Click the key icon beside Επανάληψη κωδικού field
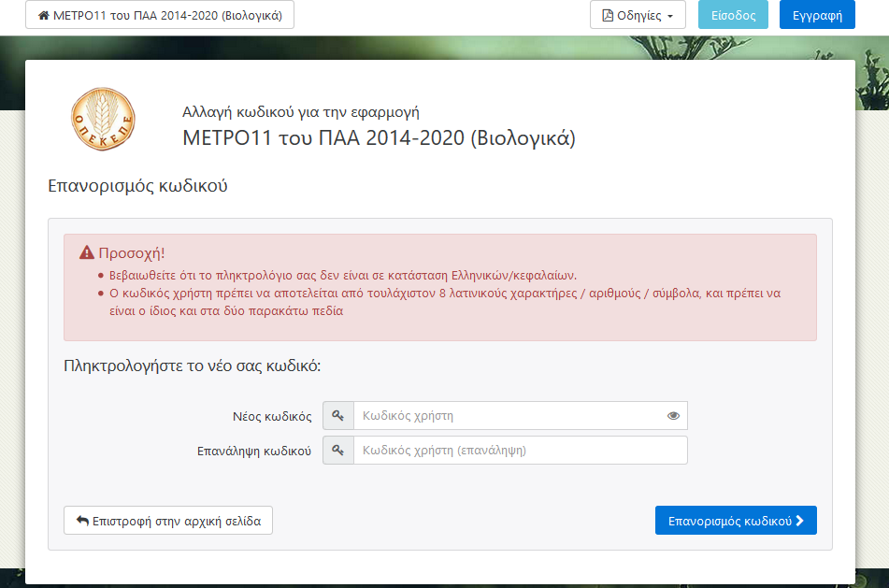The image size is (889, 588). point(337,451)
